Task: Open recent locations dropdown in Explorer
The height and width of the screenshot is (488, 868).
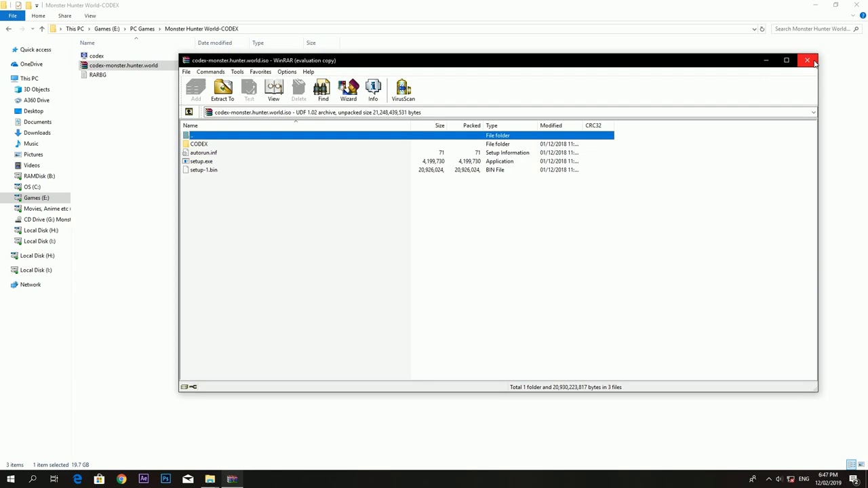Action: [31, 29]
